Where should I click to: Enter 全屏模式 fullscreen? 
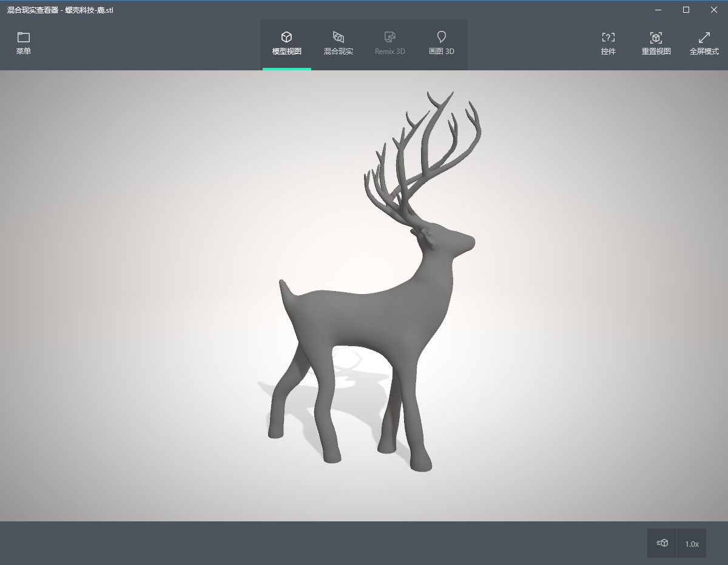pos(704,44)
